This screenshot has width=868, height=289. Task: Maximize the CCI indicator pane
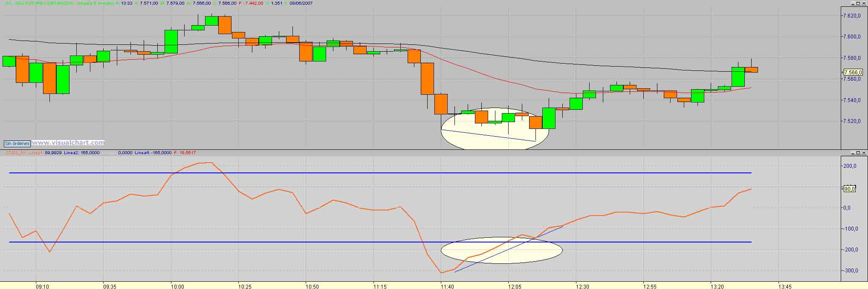(858, 152)
